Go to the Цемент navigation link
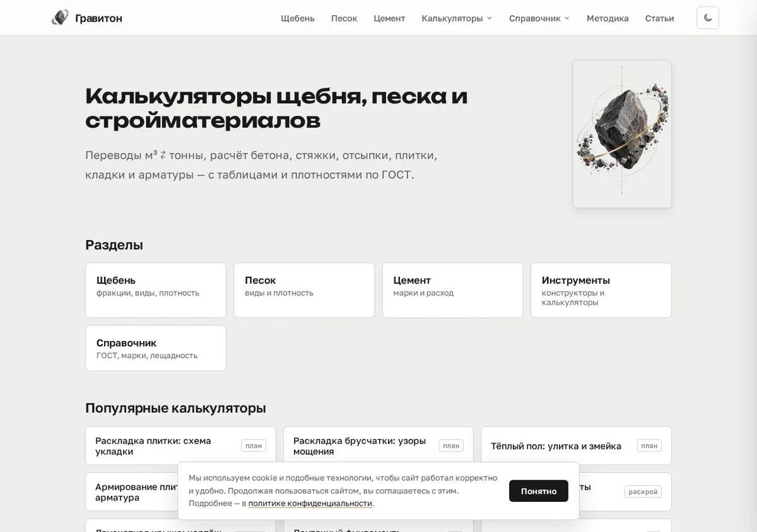The height and width of the screenshot is (532, 757). 389,18
